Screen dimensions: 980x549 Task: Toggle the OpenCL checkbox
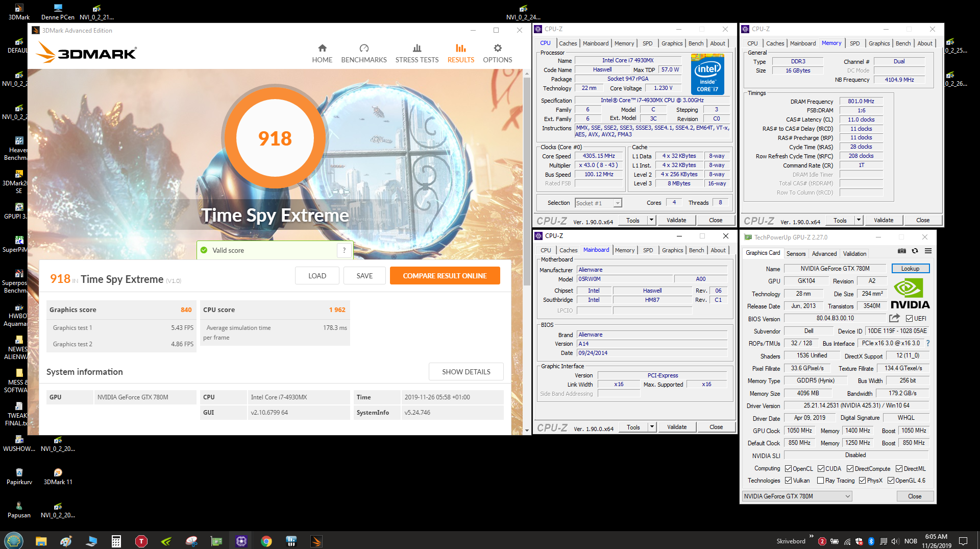[x=788, y=468]
